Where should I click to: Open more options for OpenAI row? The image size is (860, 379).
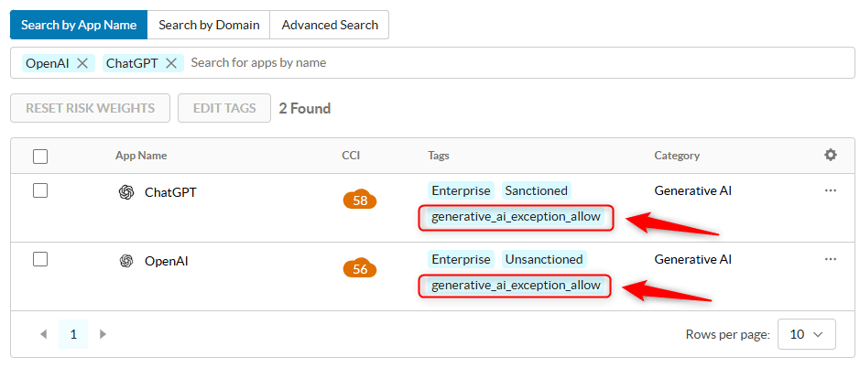(830, 259)
